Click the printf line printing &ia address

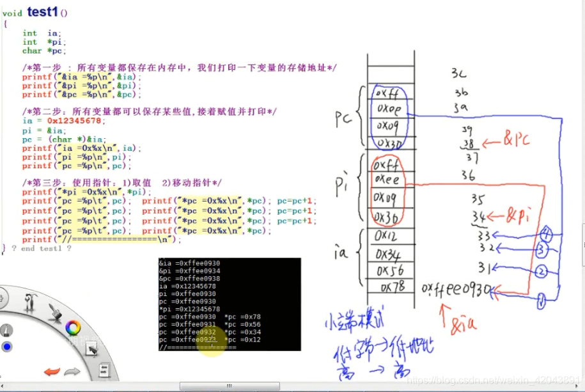click(82, 77)
